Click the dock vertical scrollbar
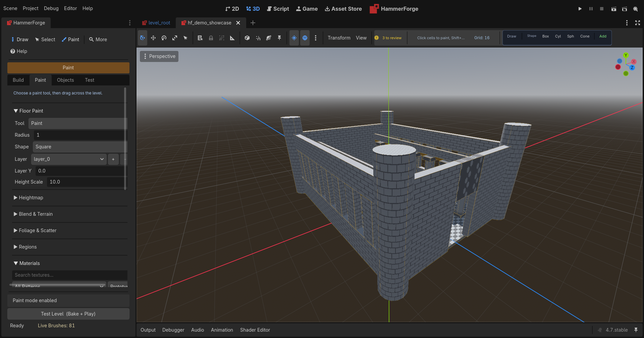 click(125, 139)
